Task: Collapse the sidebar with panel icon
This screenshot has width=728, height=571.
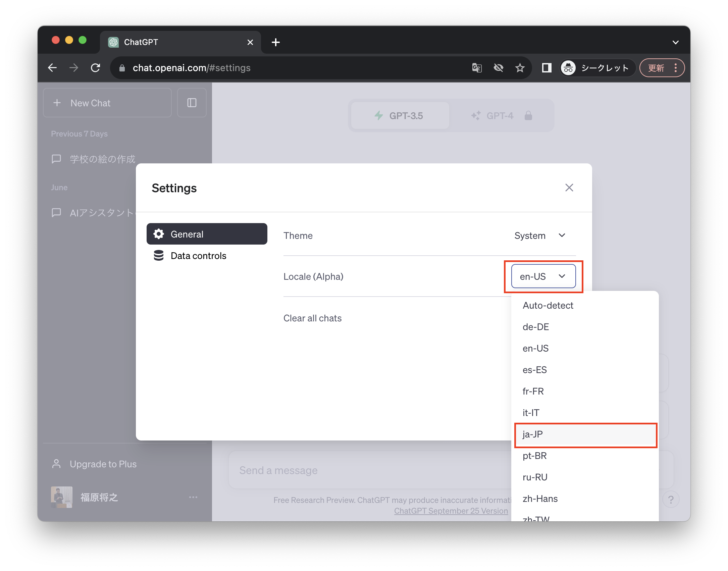Action: tap(192, 103)
